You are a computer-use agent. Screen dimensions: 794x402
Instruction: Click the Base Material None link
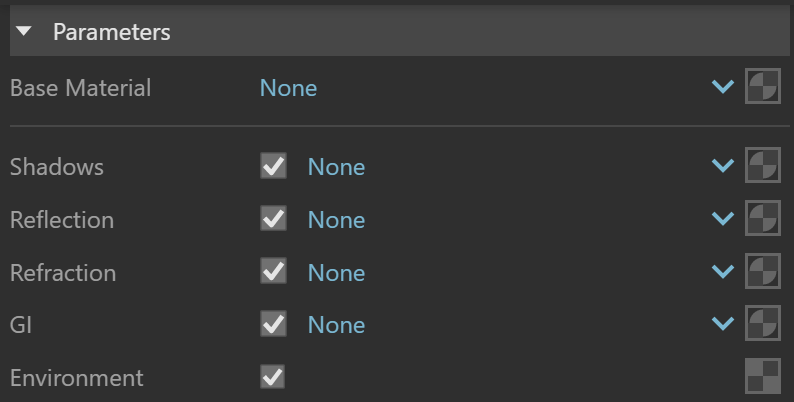click(x=289, y=88)
